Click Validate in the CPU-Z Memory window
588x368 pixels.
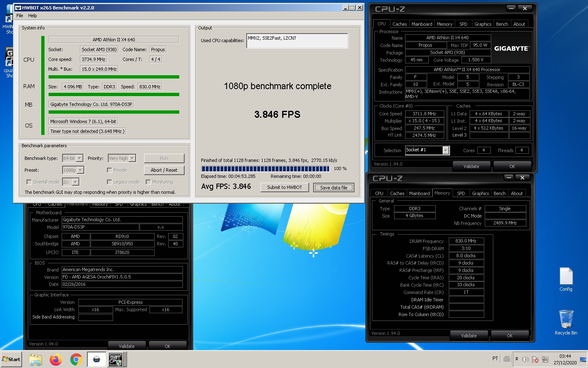pos(469,336)
